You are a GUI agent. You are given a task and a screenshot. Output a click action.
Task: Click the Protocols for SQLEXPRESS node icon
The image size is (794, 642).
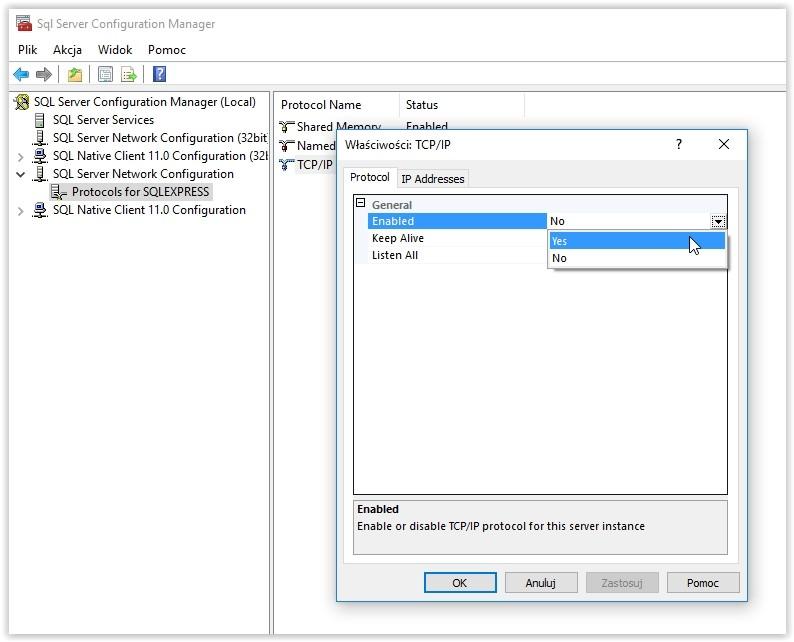(x=59, y=192)
